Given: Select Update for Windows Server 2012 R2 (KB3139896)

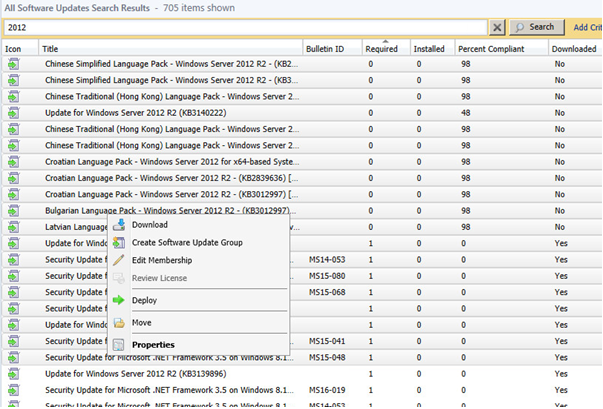Looking at the screenshot, I should (135, 374).
